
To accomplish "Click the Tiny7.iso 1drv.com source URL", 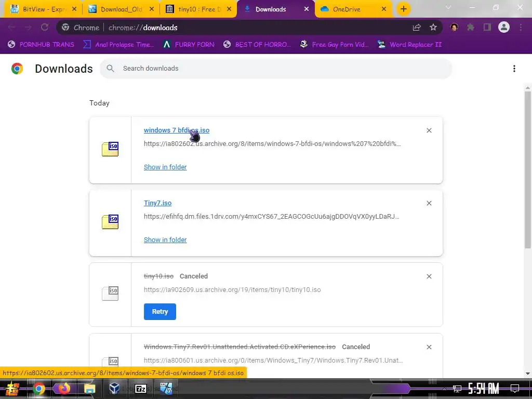I will (x=271, y=217).
